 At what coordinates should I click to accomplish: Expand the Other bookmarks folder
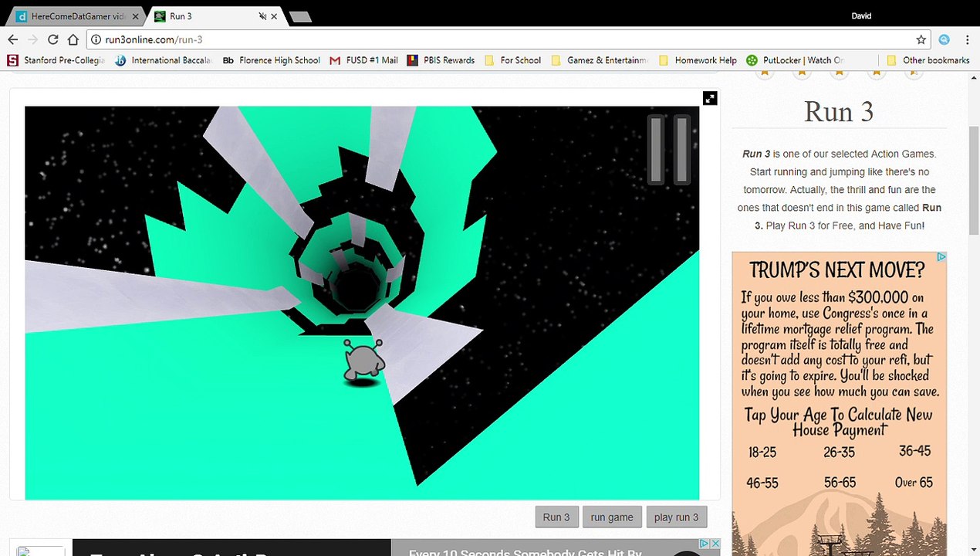tap(928, 60)
